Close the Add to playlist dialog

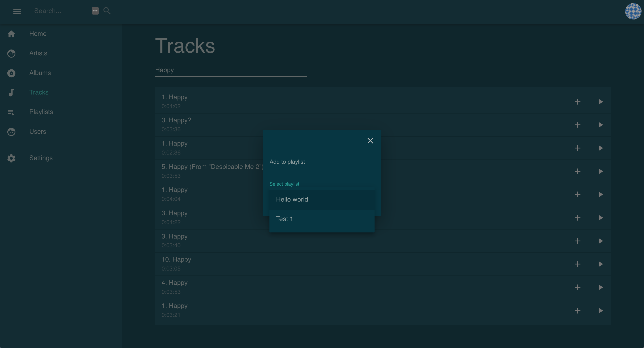(x=370, y=141)
